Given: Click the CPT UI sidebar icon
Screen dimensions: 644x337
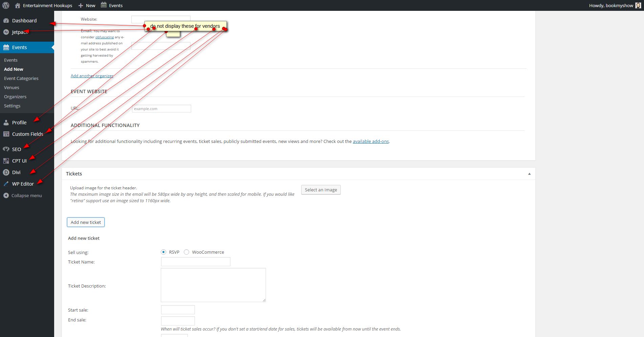Looking at the screenshot, I should coord(6,161).
